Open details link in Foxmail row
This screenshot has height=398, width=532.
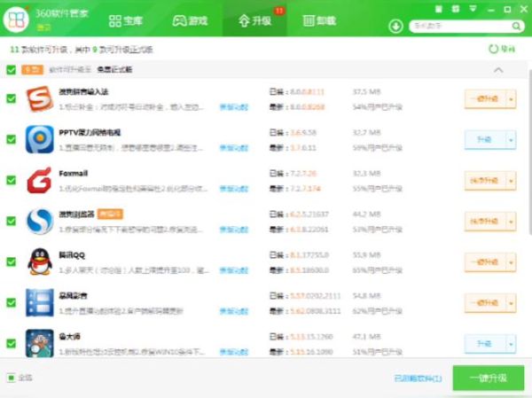[x=234, y=189]
